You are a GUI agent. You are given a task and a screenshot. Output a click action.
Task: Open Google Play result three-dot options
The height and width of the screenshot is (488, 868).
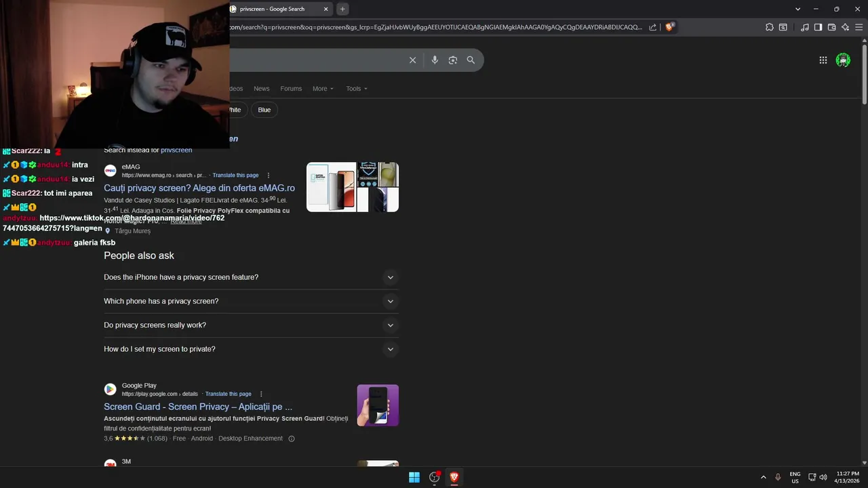(261, 394)
